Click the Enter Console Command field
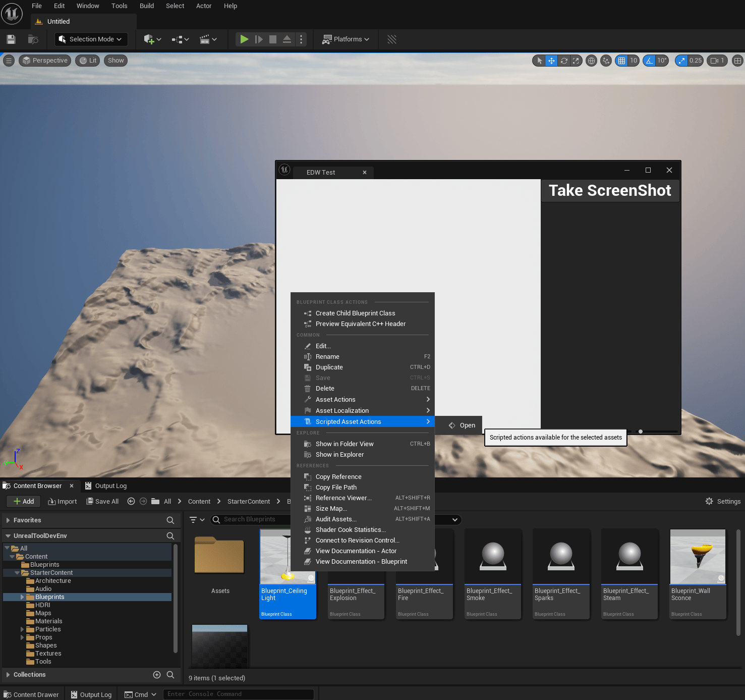745x700 pixels. [239, 694]
